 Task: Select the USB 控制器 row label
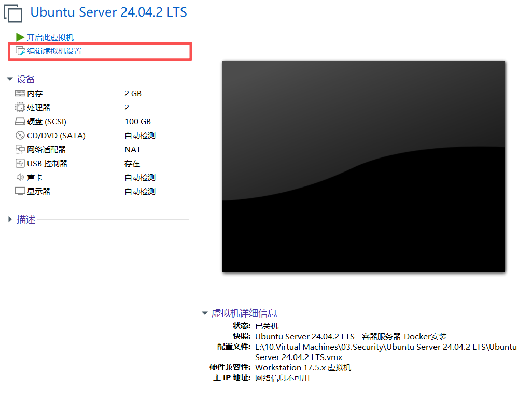point(47,163)
